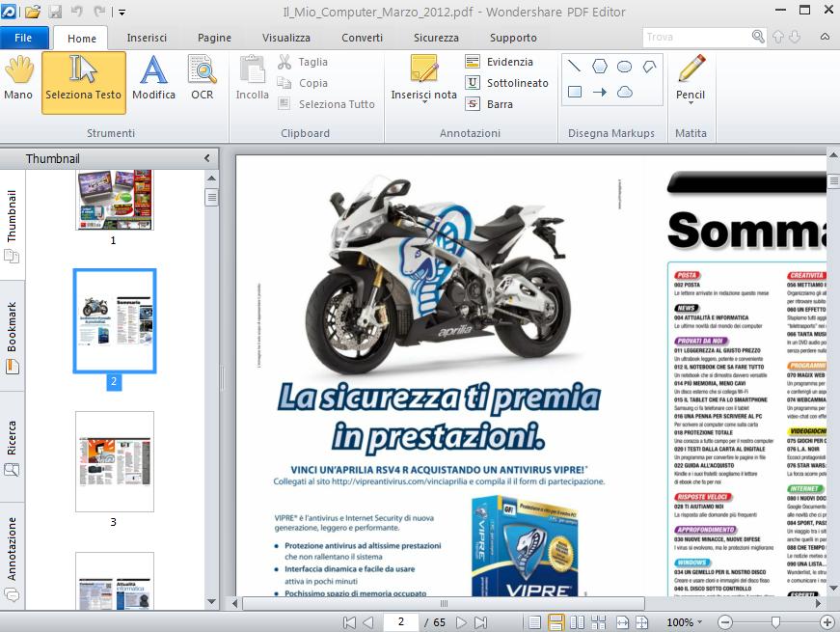Open Thumbnail side panel tab

12,225
